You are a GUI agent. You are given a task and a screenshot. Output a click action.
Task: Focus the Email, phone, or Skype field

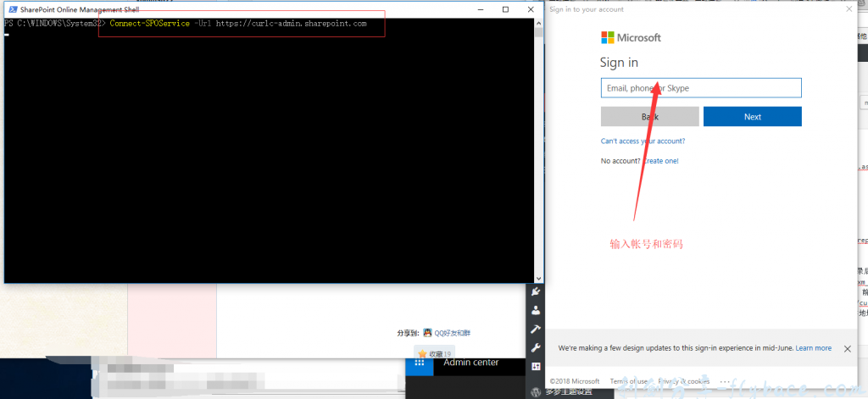click(x=700, y=88)
